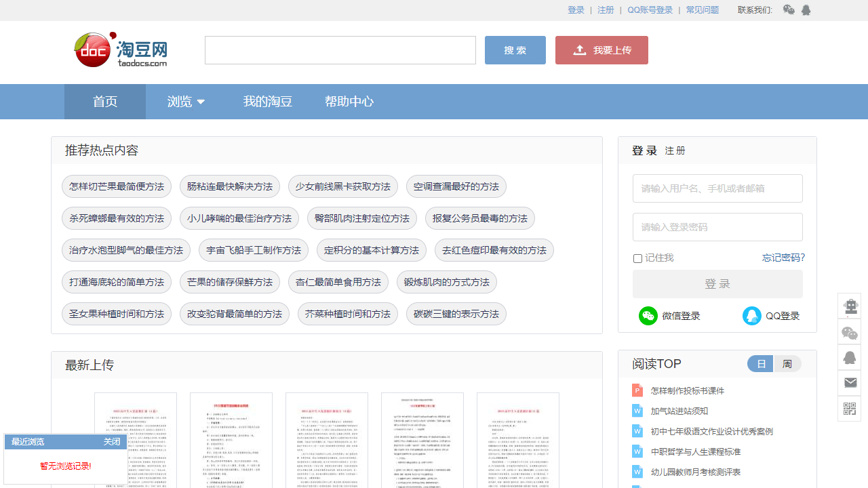Go to 首页 navigation tab
Viewport: 868px width, 488px height.
click(x=105, y=102)
